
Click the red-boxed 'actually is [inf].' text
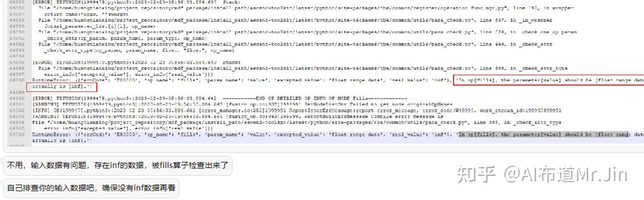(x=62, y=87)
